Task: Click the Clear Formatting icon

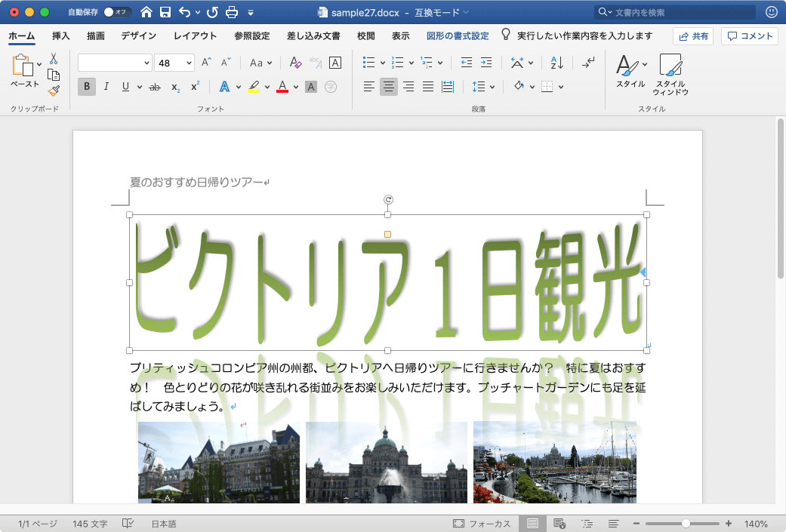Action: coord(295,63)
